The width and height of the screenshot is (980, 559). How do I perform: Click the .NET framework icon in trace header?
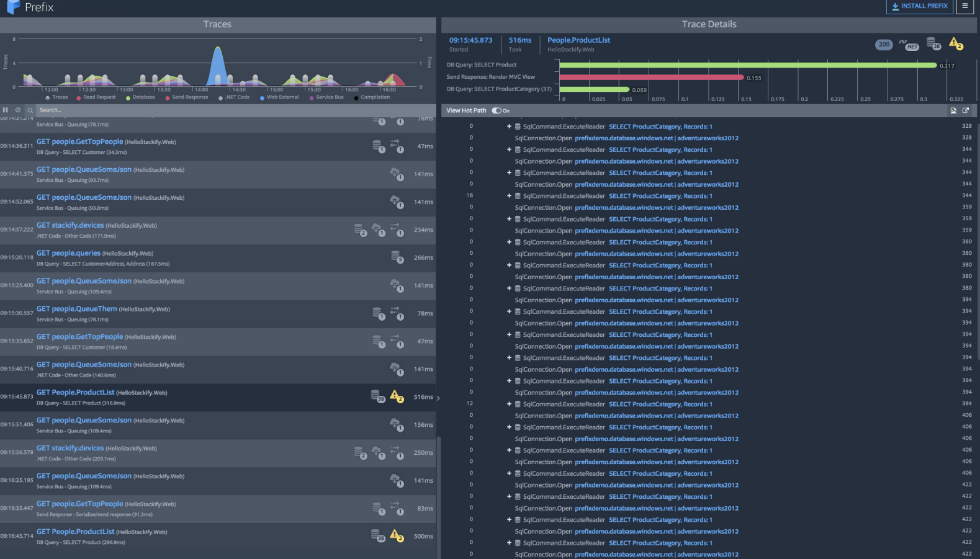click(909, 45)
